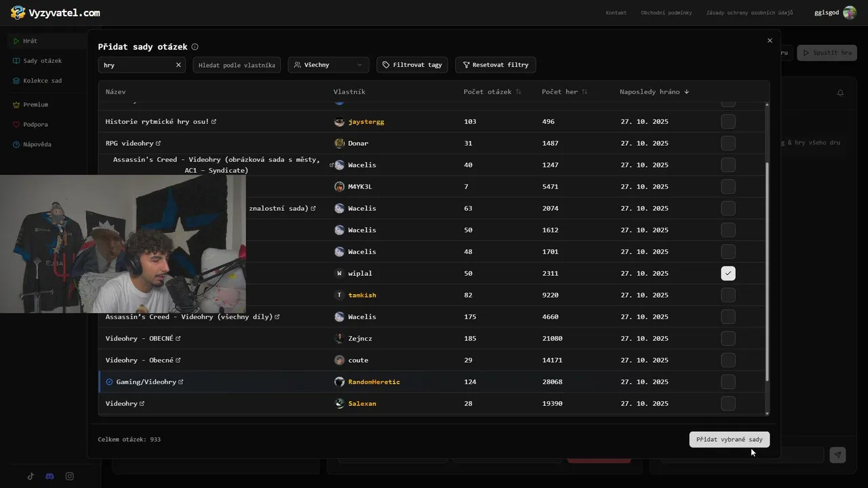Click Resetovat filtry button
Viewport: 868px width, 488px height.
tap(495, 65)
